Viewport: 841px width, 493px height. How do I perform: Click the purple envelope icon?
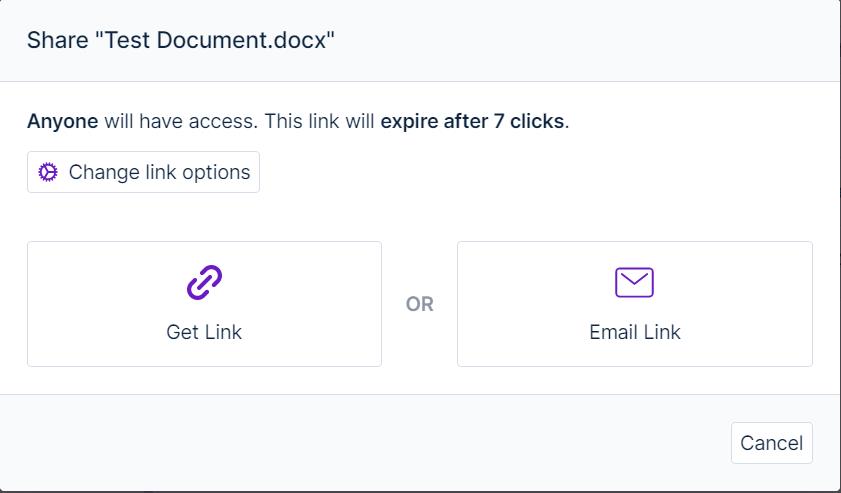(635, 282)
